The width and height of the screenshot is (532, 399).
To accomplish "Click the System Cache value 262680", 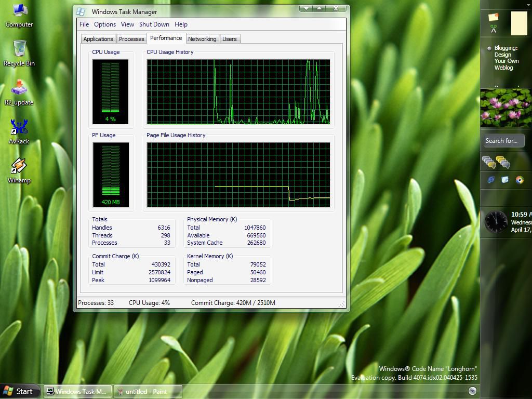I will click(x=256, y=243).
